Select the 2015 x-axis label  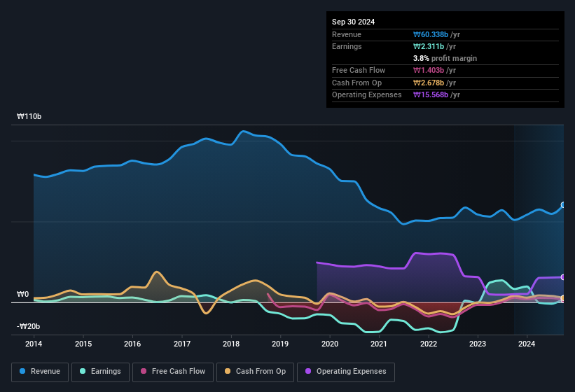[83, 344]
